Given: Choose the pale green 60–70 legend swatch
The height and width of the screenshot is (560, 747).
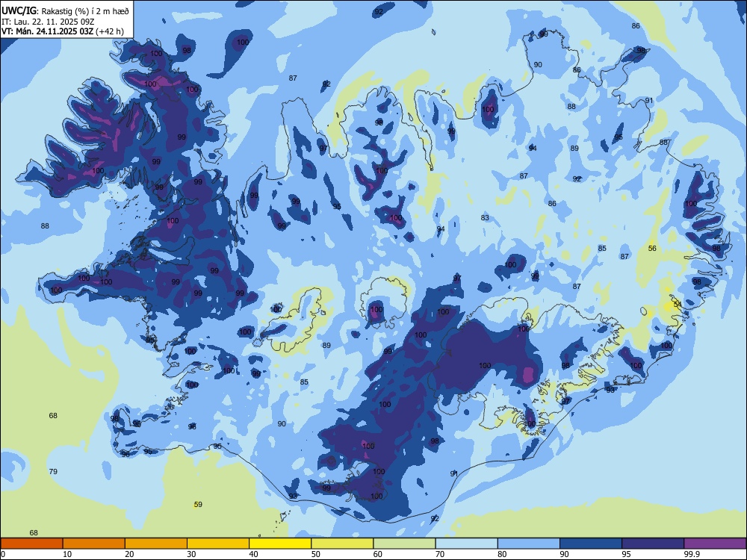Looking at the screenshot, I should click(404, 544).
